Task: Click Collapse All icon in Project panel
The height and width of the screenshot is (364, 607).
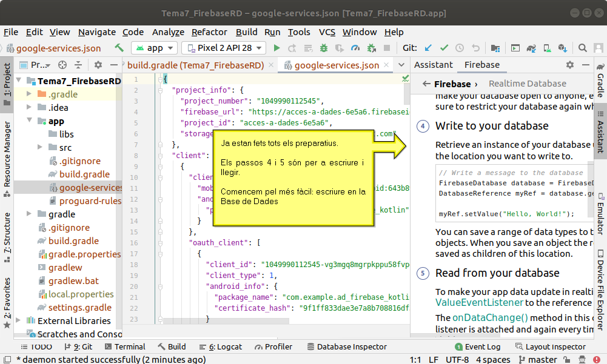Action: pyautogui.click(x=78, y=65)
